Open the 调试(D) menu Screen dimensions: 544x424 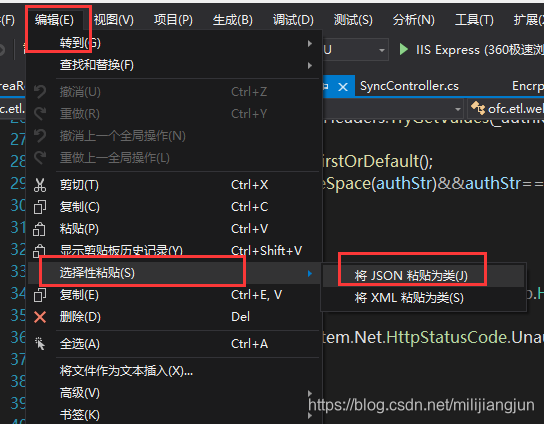[x=293, y=20]
